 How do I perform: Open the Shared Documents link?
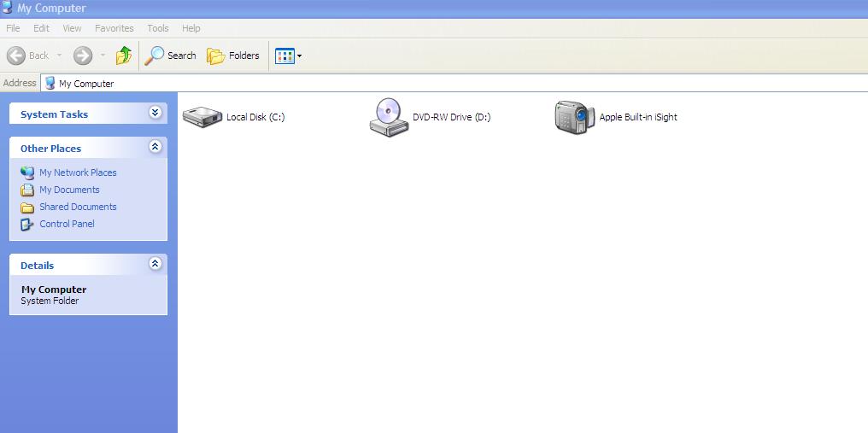pyautogui.click(x=78, y=207)
